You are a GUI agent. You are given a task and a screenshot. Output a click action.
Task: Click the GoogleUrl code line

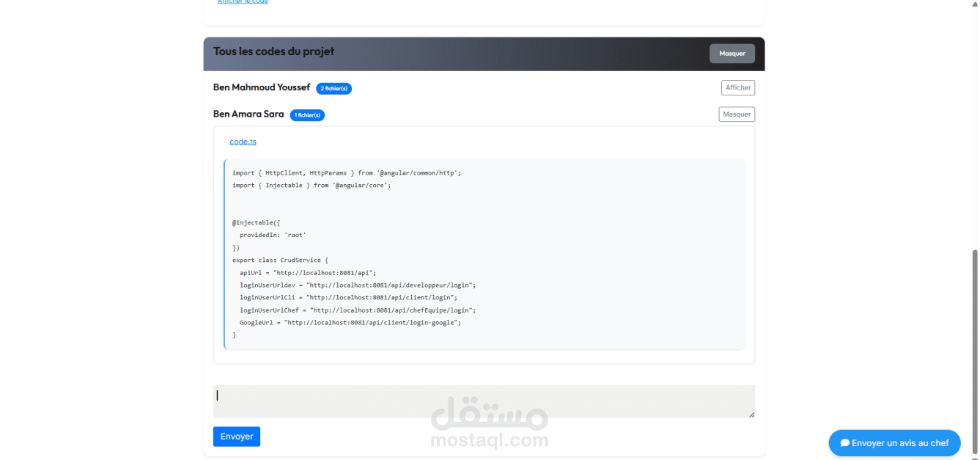pyautogui.click(x=350, y=323)
